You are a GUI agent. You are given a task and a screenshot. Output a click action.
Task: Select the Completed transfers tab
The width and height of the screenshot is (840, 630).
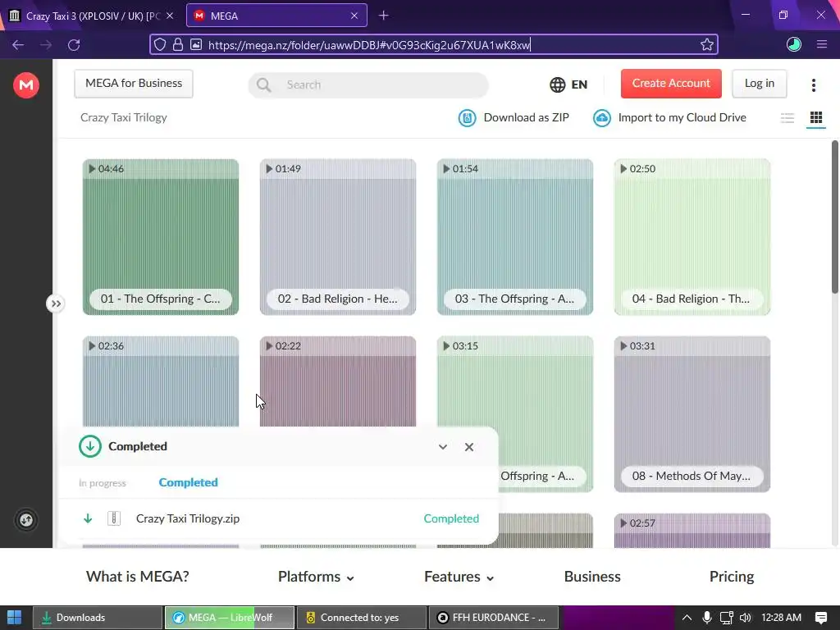(188, 482)
